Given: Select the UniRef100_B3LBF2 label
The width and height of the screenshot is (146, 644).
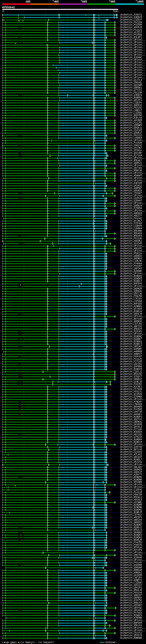Looking at the screenshot, I should coord(131,37).
